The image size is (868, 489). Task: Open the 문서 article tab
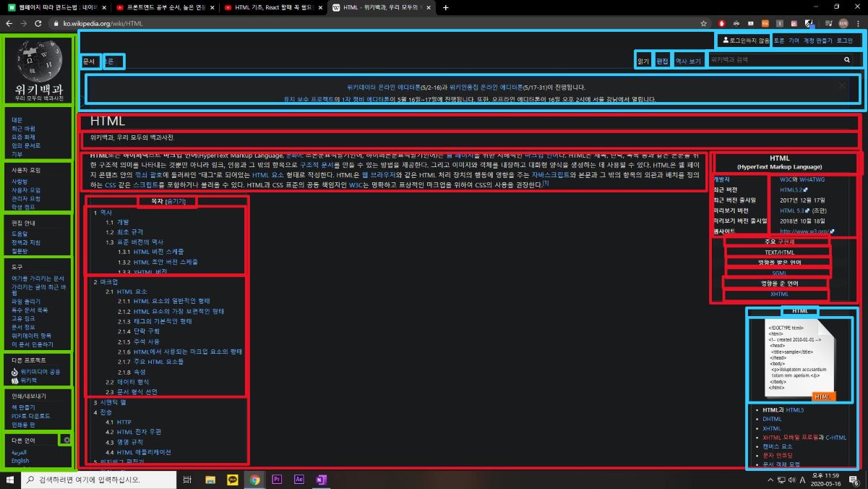click(88, 61)
